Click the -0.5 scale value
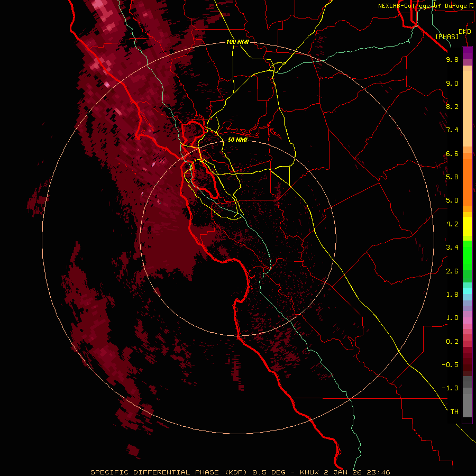 click(x=450, y=365)
